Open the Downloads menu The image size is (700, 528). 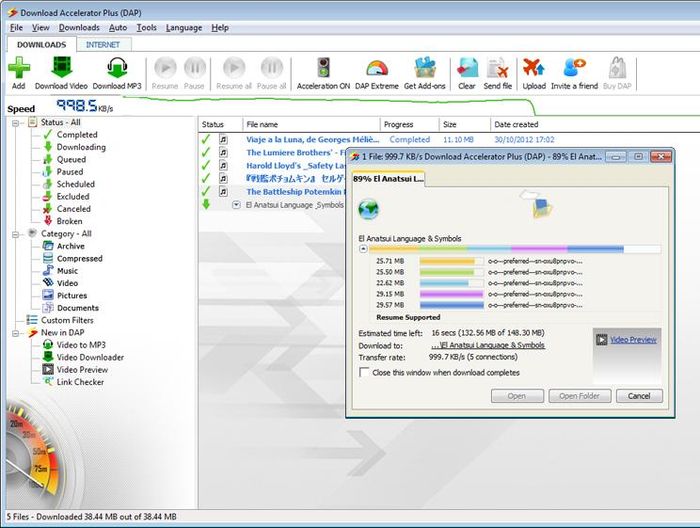pyautogui.click(x=79, y=27)
